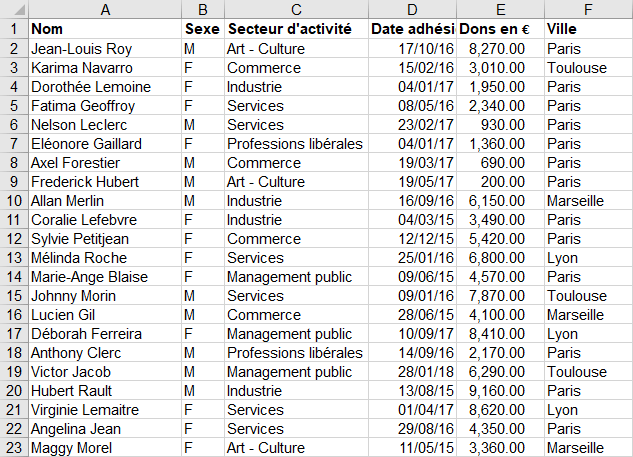This screenshot has height=457, width=633.
Task: Select the date cell 28/01/18
Action: (412, 372)
